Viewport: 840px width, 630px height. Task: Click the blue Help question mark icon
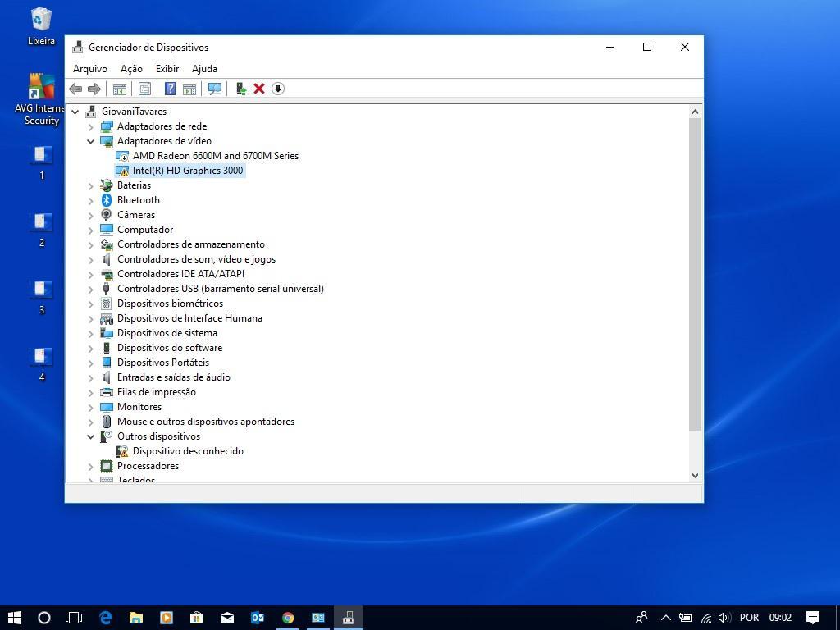tap(170, 89)
